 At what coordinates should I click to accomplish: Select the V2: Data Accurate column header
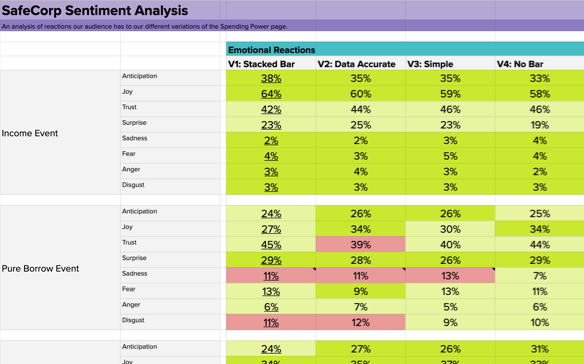point(356,64)
